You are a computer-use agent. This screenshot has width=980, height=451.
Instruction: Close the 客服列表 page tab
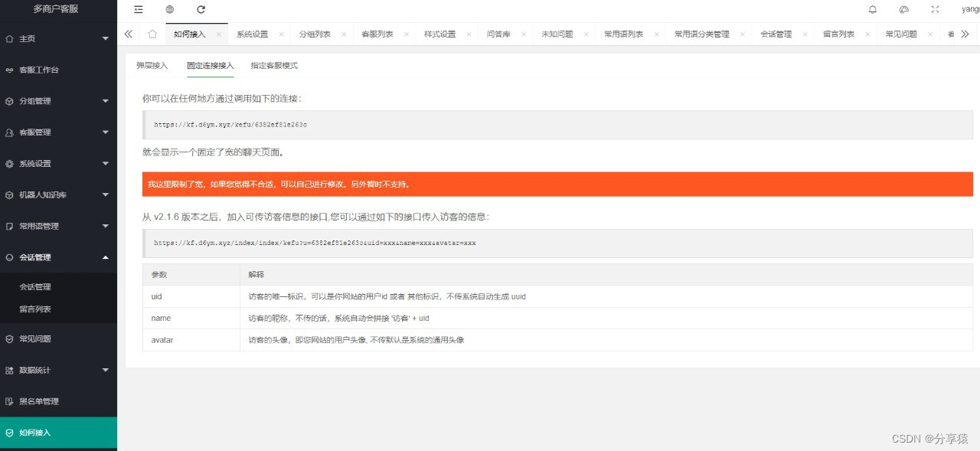(x=407, y=34)
